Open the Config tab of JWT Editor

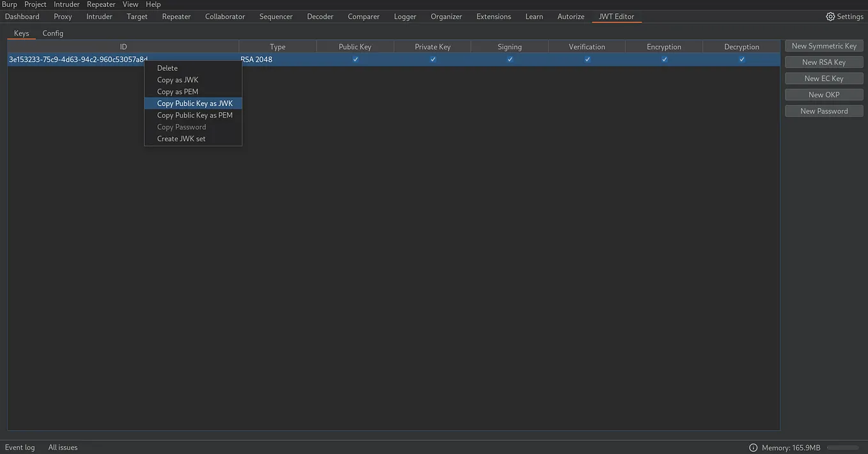click(x=52, y=33)
